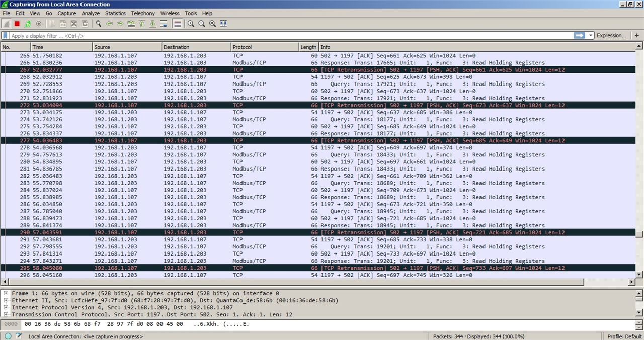The image size is (644, 340).
Task: Click the Find a packet magnifier icon
Action: (99, 24)
